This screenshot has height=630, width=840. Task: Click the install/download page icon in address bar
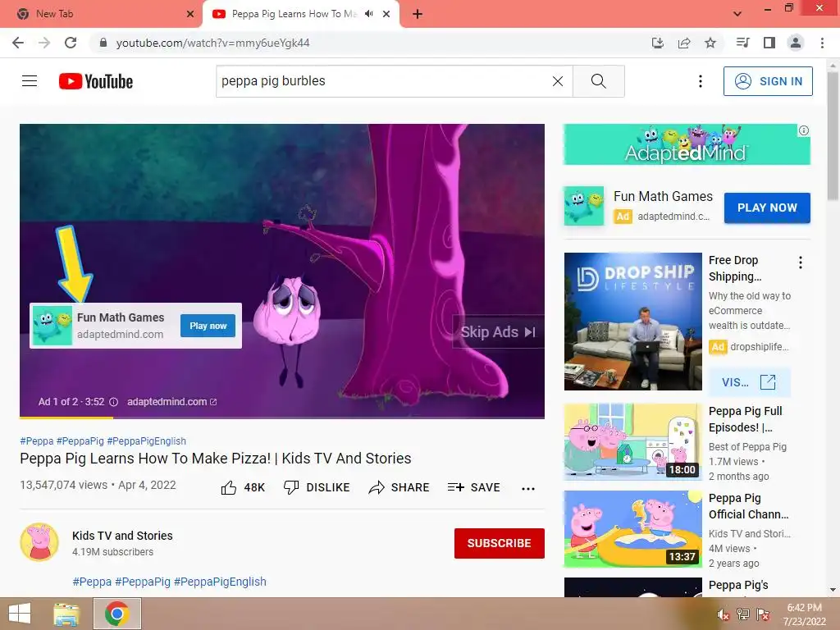658,43
